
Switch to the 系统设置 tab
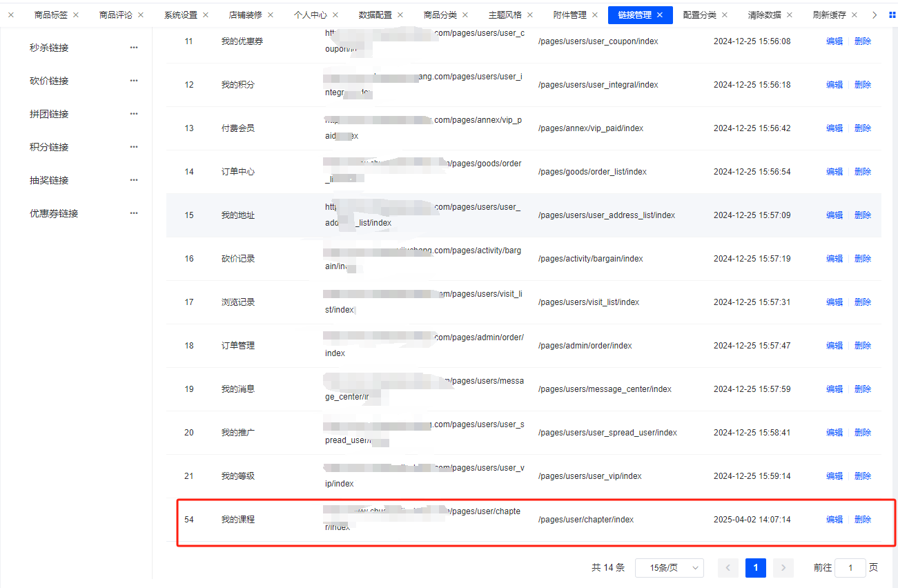181,14
